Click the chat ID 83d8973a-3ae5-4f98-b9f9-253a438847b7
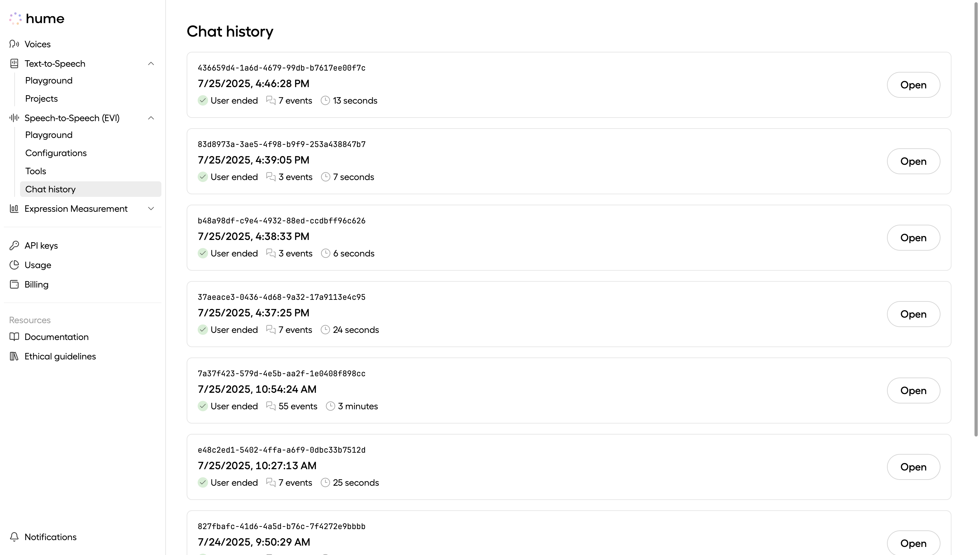The image size is (980, 555). [x=282, y=144]
